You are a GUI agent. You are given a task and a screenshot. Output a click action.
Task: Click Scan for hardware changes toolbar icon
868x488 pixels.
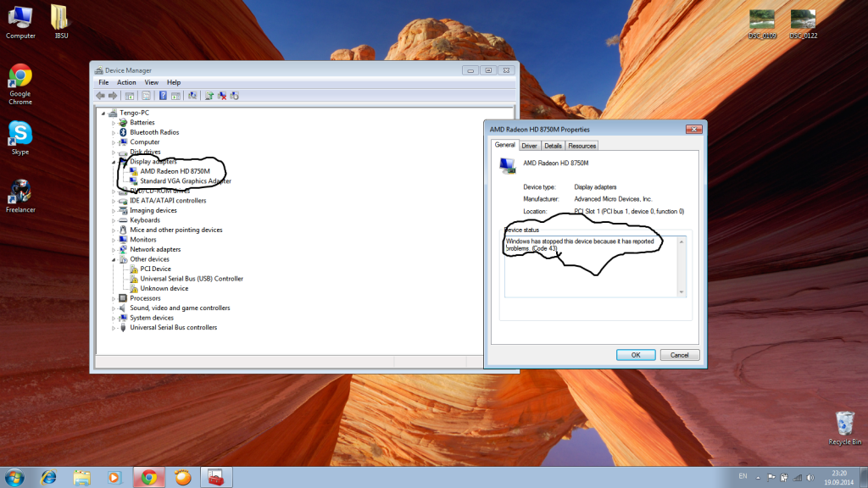[x=193, y=96]
